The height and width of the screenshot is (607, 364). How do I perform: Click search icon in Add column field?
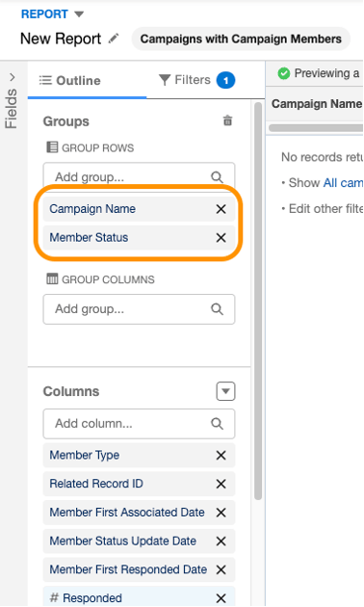(217, 424)
